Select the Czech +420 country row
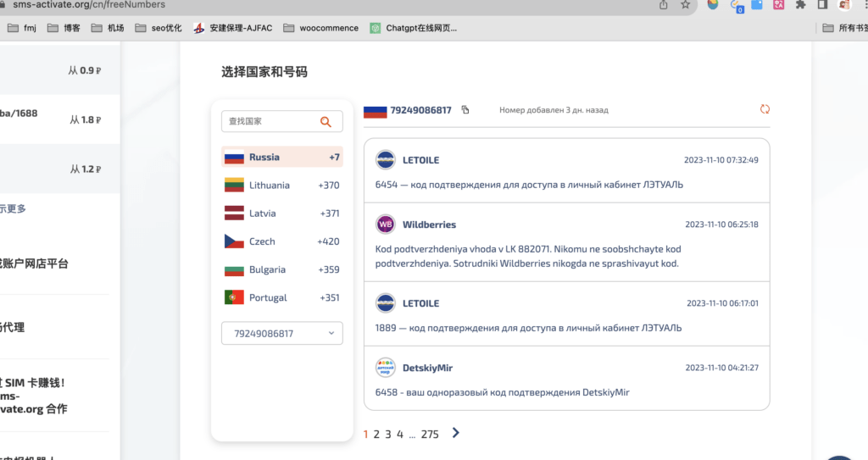 click(x=282, y=241)
